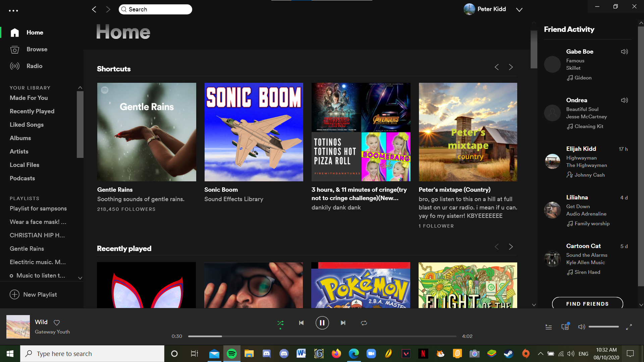Viewport: 644px width, 362px height.
Task: Open Podcasts in Your Library
Action: pyautogui.click(x=22, y=178)
